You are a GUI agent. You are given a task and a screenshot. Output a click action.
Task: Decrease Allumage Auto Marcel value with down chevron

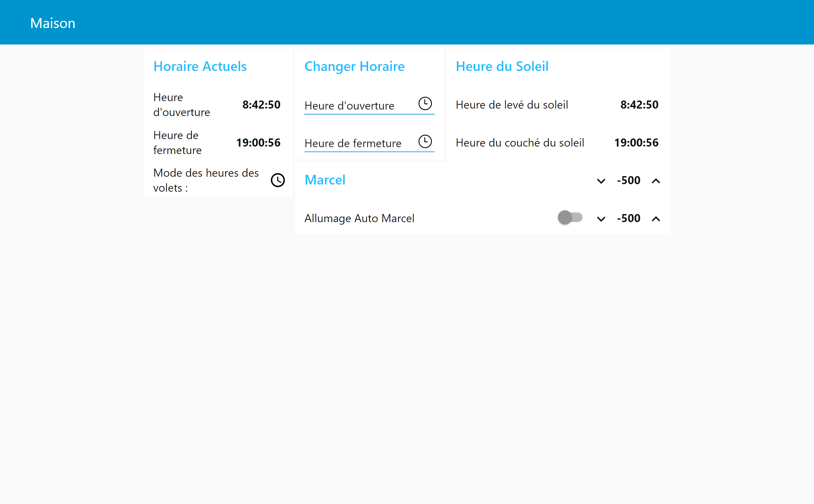point(601,219)
